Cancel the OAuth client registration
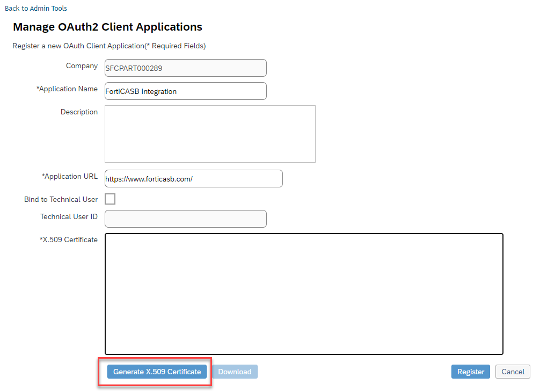540x392 pixels. click(513, 372)
